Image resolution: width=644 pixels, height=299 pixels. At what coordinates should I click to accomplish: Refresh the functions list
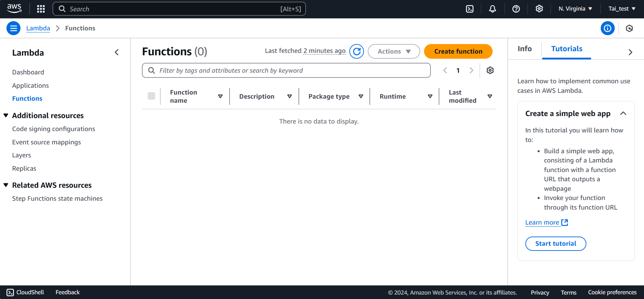[x=356, y=52]
